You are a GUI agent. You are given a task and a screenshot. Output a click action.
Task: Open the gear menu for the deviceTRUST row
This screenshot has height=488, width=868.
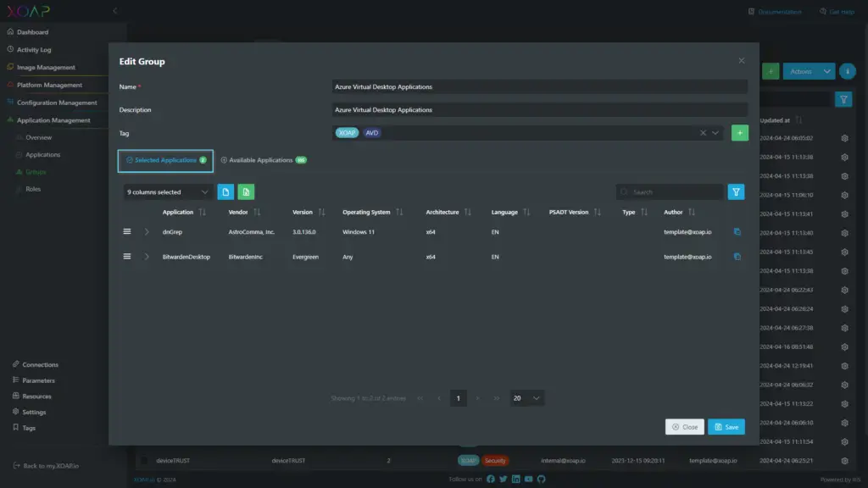pos(844,461)
